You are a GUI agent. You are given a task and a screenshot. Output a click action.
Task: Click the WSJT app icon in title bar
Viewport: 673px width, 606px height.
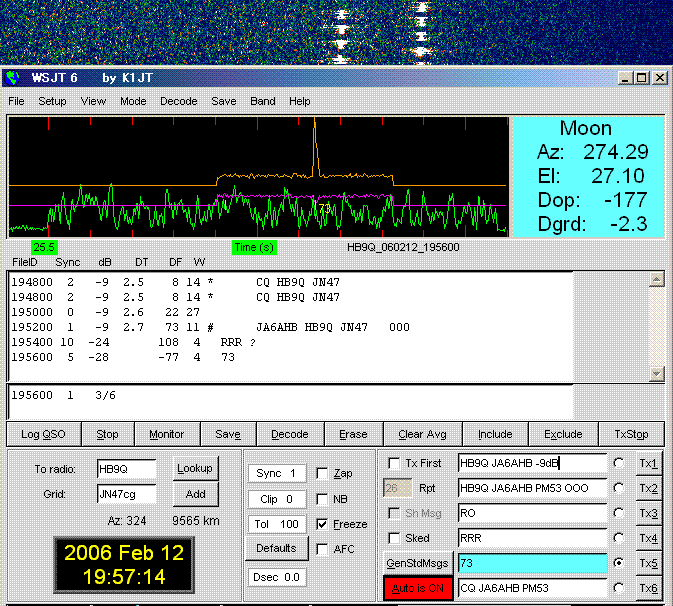coord(13,78)
